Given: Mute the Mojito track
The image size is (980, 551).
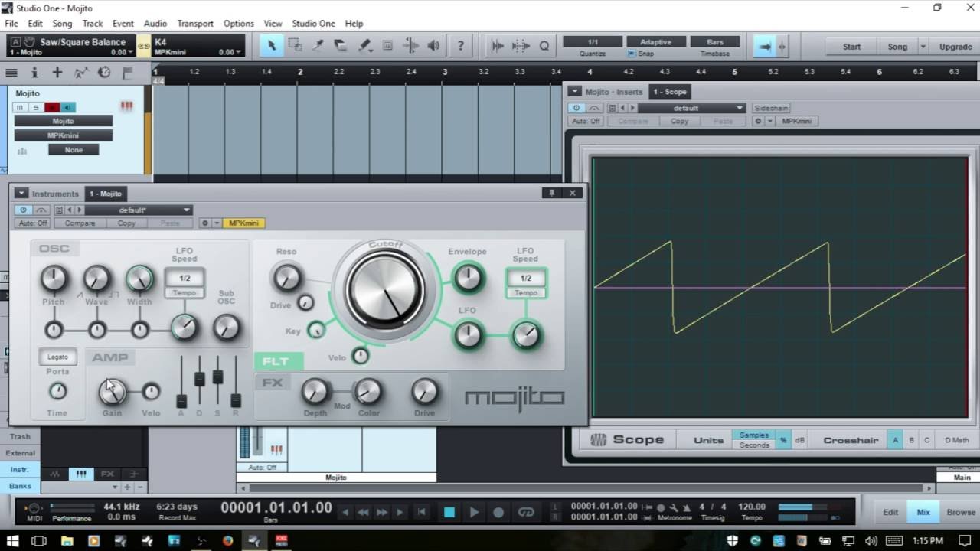Looking at the screenshot, I should coord(21,107).
